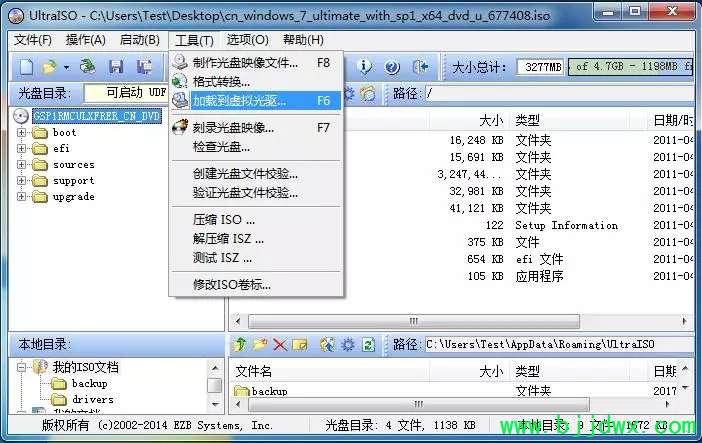Open the 启动(B) menu
Viewport: 702px width, 443px height.
coord(140,40)
